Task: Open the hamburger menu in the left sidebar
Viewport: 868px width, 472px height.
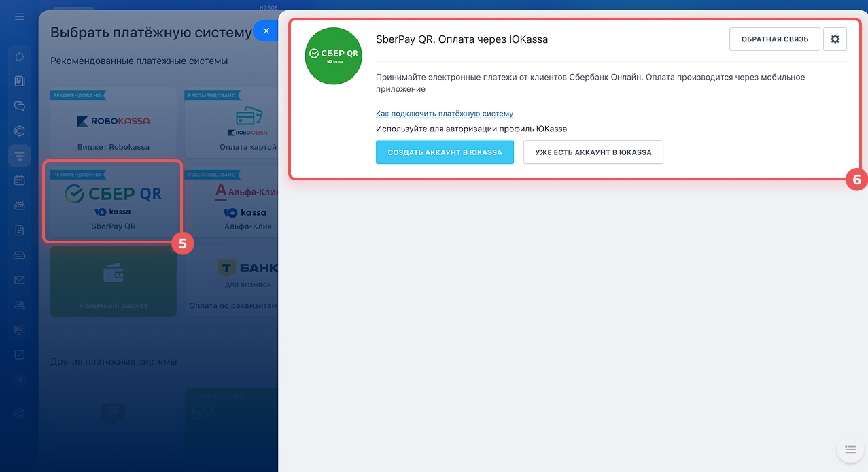Action: click(x=19, y=16)
